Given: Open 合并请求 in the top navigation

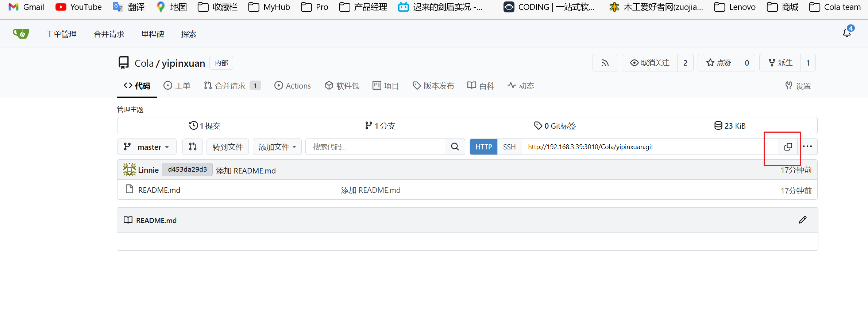Looking at the screenshot, I should coord(109,34).
